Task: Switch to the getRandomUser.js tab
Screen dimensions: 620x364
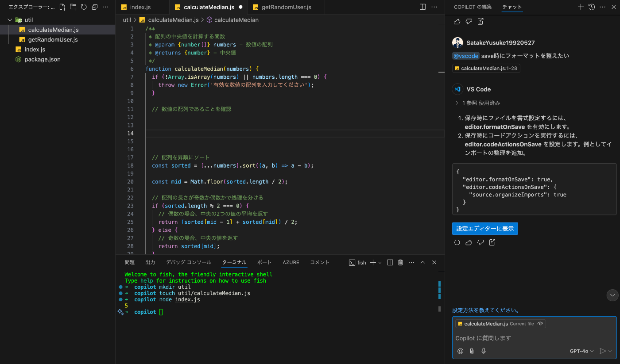Action: pos(287,8)
